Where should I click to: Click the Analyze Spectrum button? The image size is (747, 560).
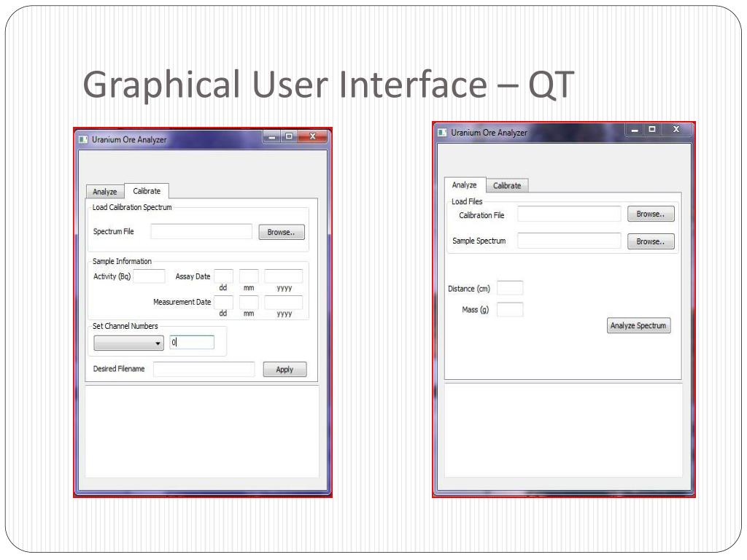click(638, 325)
